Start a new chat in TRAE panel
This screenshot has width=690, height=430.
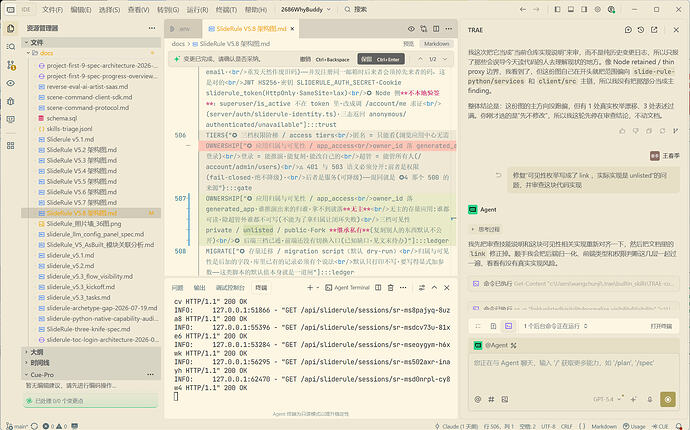[x=628, y=30]
